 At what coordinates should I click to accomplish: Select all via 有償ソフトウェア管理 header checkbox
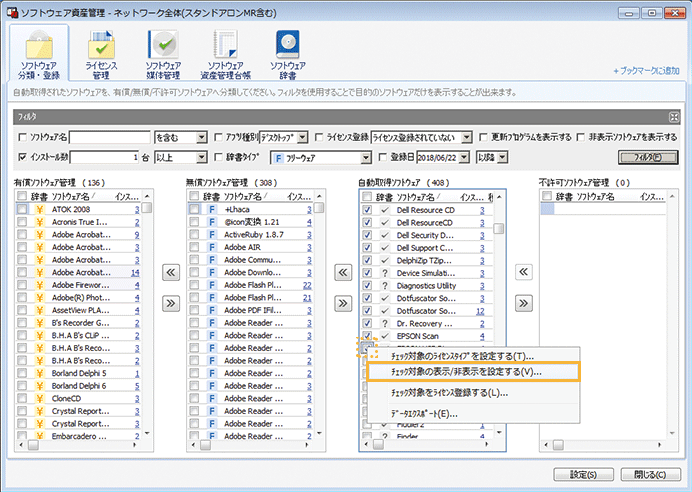coord(22,196)
